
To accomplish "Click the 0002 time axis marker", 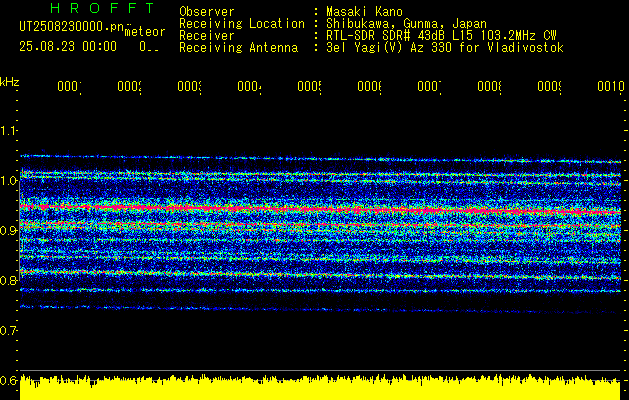I will (130, 86).
